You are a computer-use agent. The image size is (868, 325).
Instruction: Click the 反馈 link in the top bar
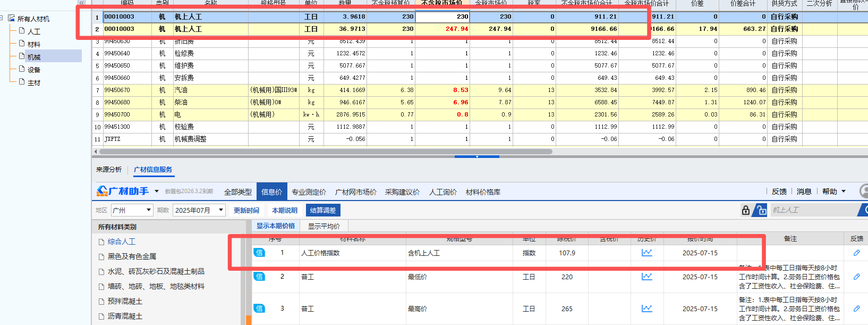pos(779,191)
